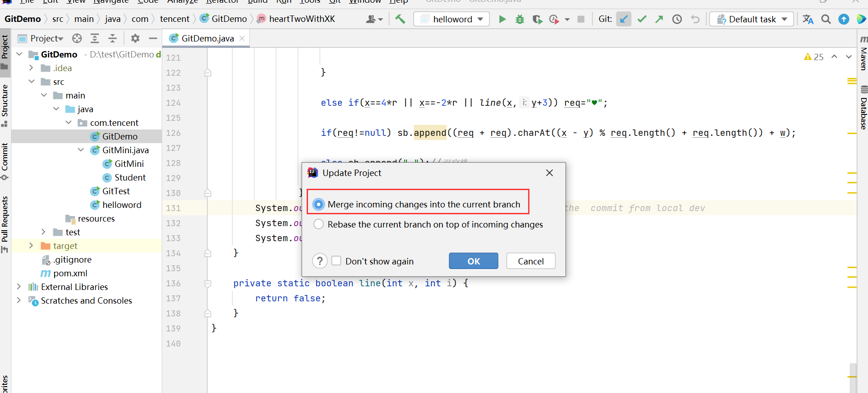The height and width of the screenshot is (393, 868).
Task: Select opened file locate target icon
Action: click(x=77, y=38)
